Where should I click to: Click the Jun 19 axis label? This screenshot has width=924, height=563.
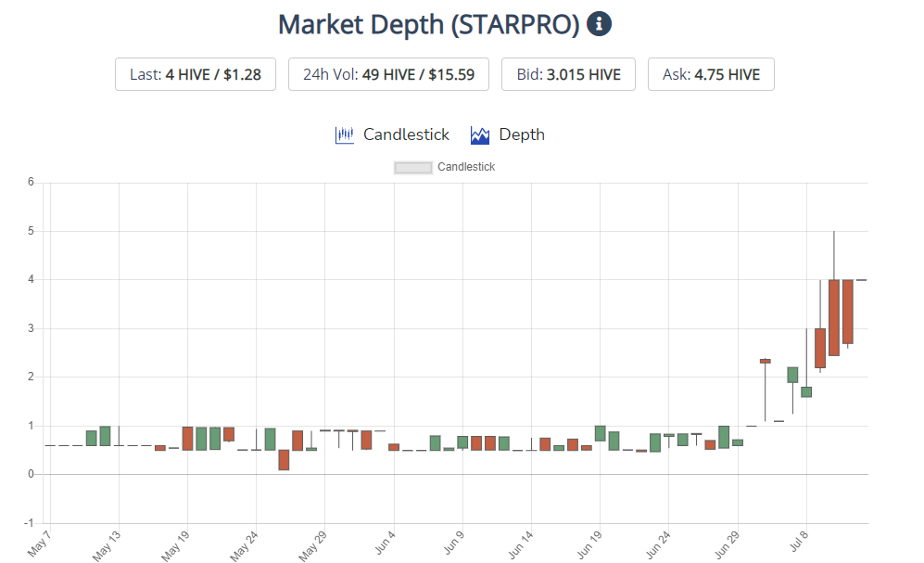tap(589, 544)
